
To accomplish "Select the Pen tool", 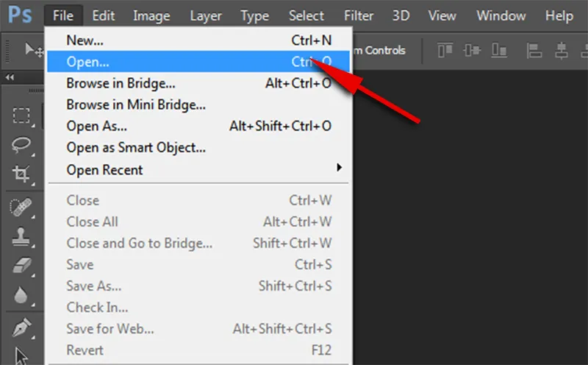I will (21, 327).
